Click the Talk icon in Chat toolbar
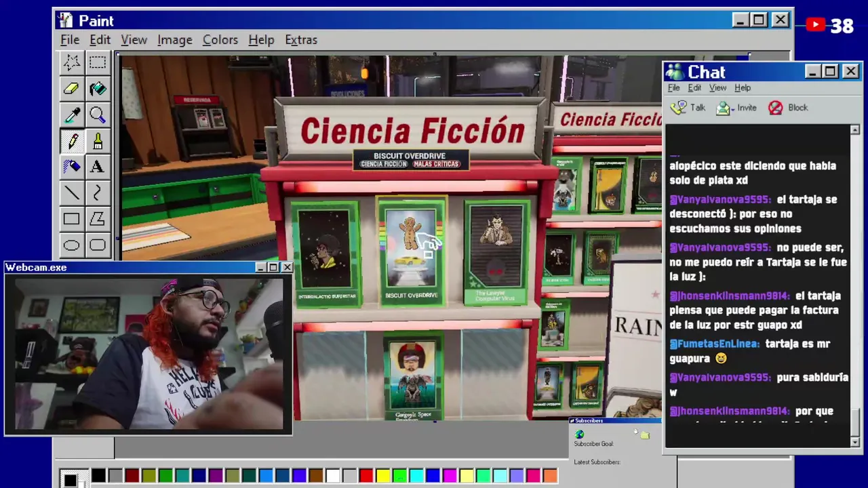 coord(679,107)
